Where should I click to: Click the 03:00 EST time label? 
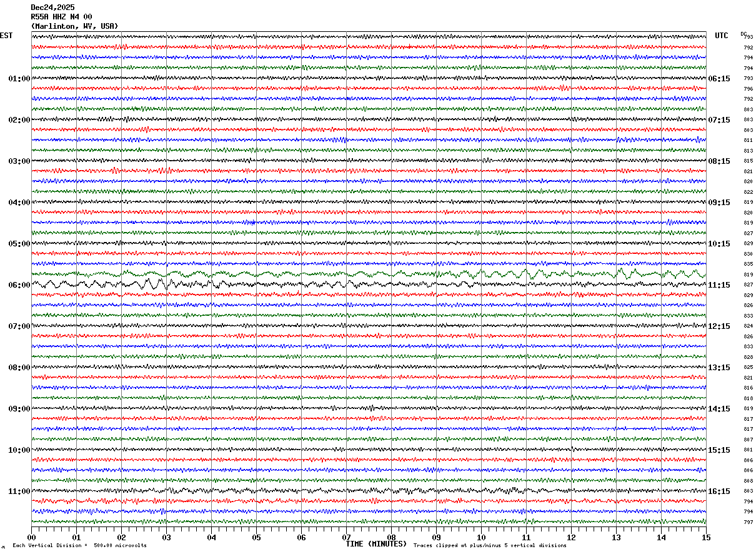click(19, 161)
